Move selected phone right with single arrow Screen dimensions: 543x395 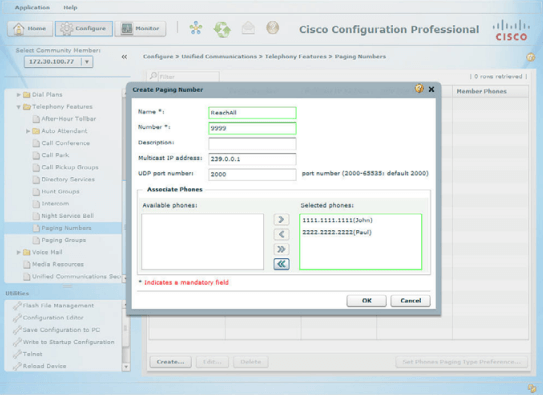point(281,219)
